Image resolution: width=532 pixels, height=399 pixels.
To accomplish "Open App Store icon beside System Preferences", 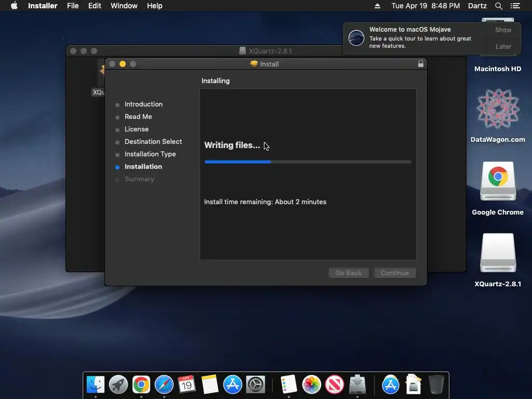I will [232, 385].
